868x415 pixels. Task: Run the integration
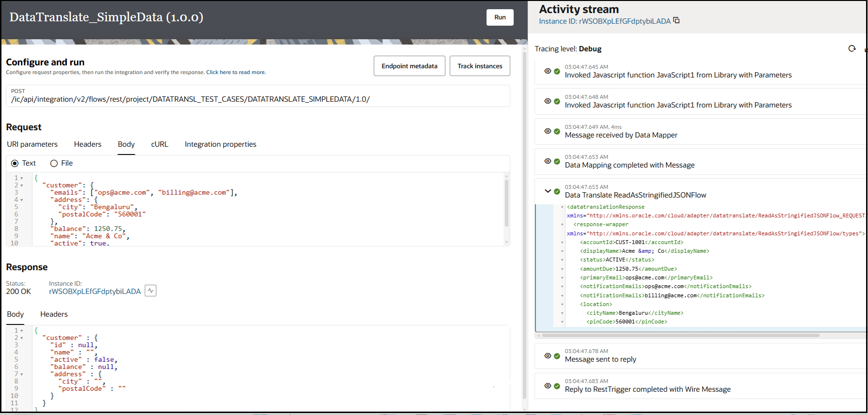tap(500, 17)
